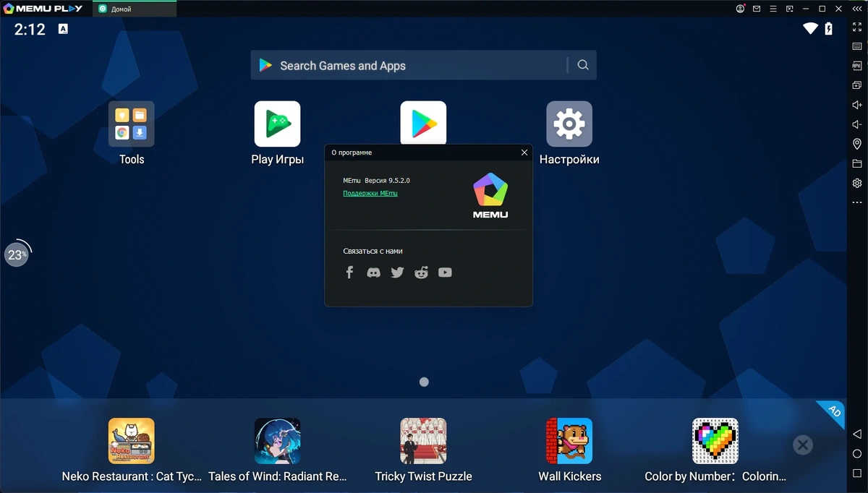Click the magnifier search icon

click(583, 65)
